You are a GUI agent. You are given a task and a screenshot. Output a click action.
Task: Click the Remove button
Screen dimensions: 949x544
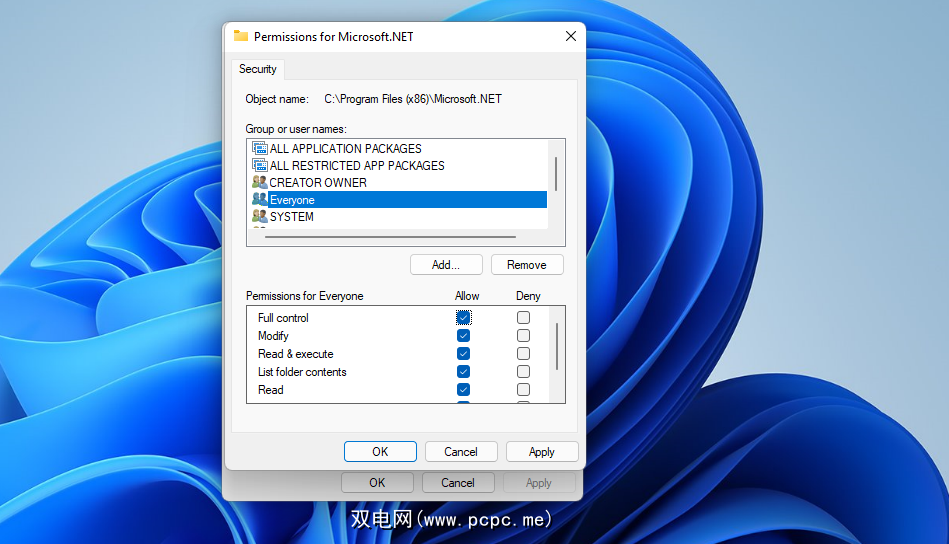527,264
